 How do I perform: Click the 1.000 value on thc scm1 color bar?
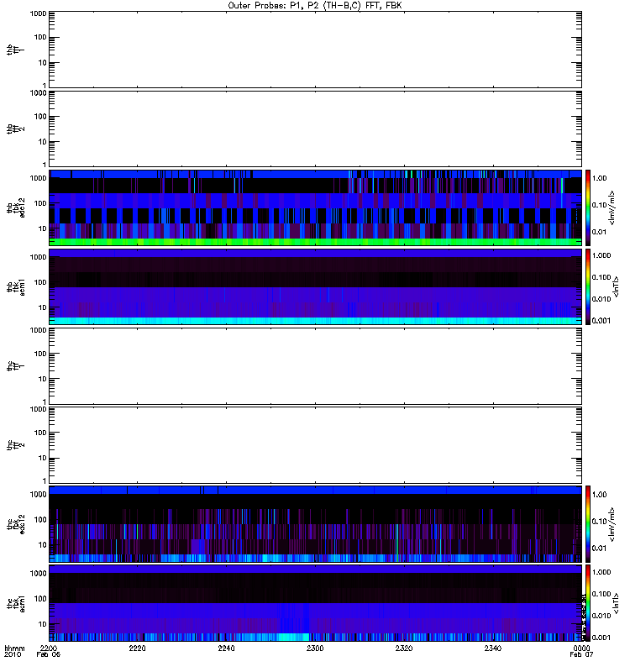(601, 572)
